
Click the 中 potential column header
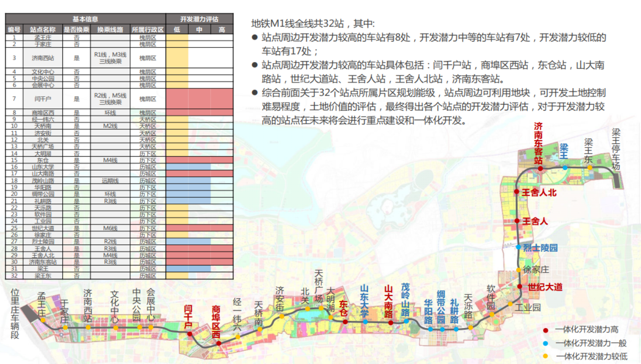click(199, 29)
